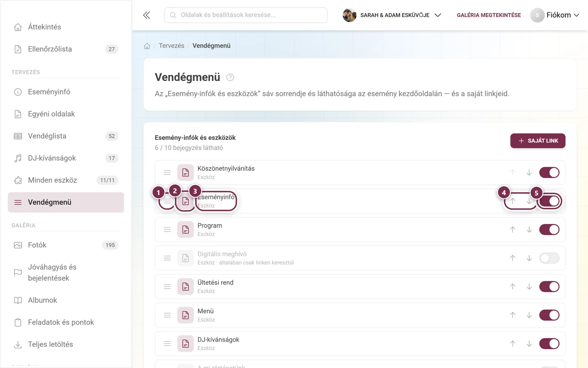Go to Ellenőrzőlista in the sidebar
Screen dimensions: 588x368
pos(66,49)
